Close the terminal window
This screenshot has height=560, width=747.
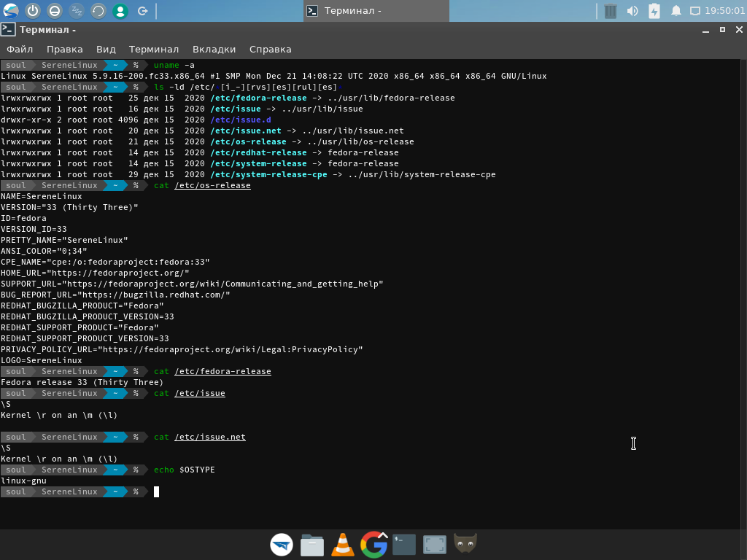(x=739, y=29)
